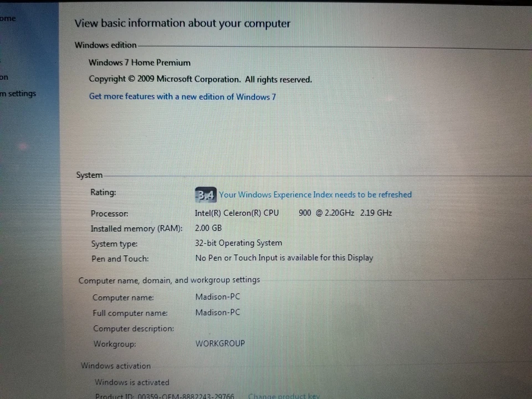Click 'No Pen or Touch Input is available' text
This screenshot has height=399, width=532.
tap(284, 258)
